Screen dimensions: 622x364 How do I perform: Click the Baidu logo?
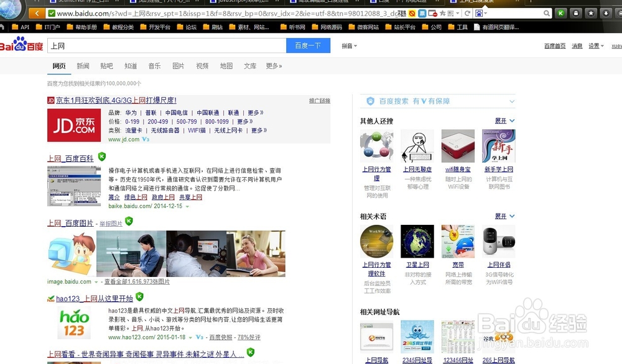(x=21, y=44)
